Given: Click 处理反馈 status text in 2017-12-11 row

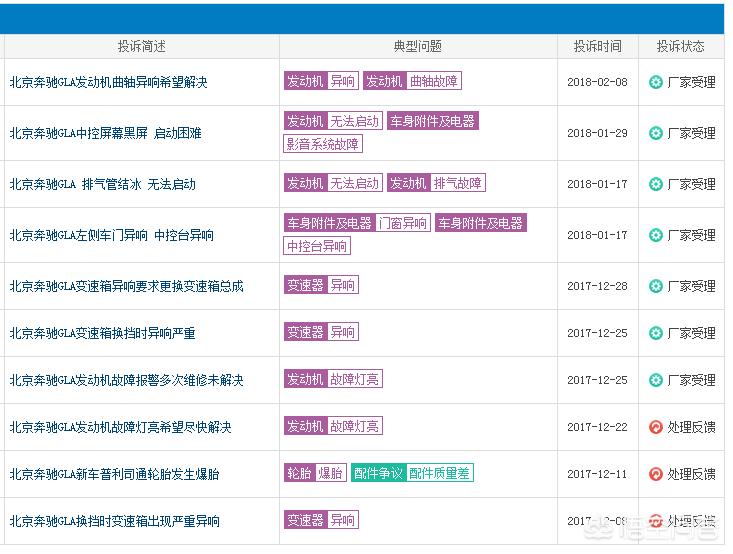Looking at the screenshot, I should (x=691, y=474).
